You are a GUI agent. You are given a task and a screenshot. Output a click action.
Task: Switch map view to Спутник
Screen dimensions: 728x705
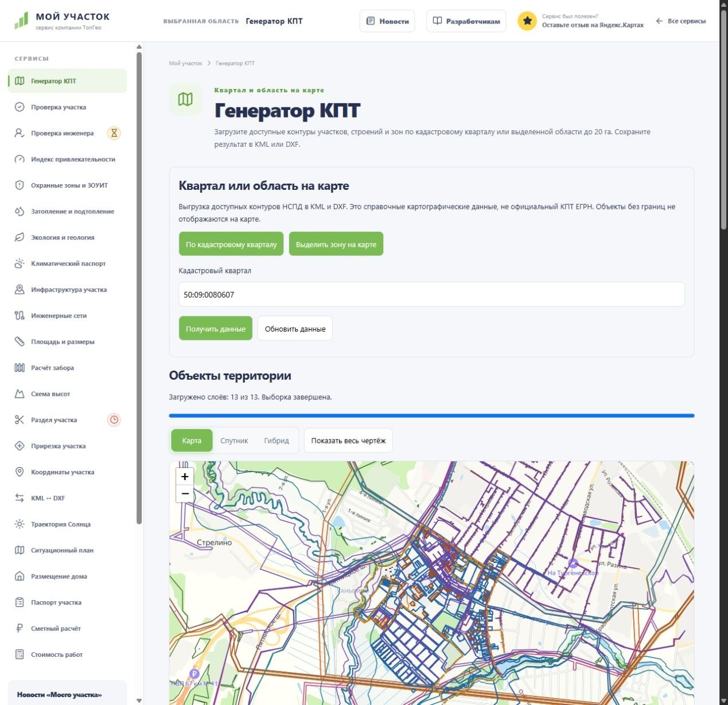coord(234,441)
